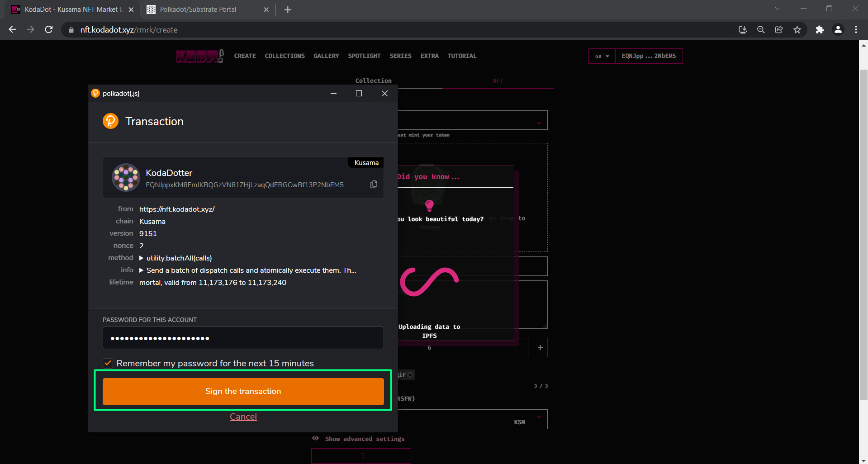
Task: Open a new browser tab
Action: coord(288,9)
